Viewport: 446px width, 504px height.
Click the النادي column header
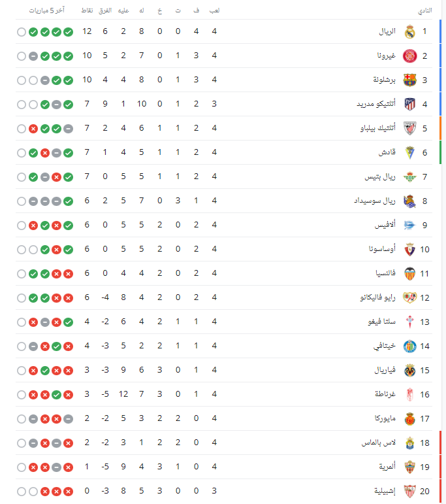425,10
